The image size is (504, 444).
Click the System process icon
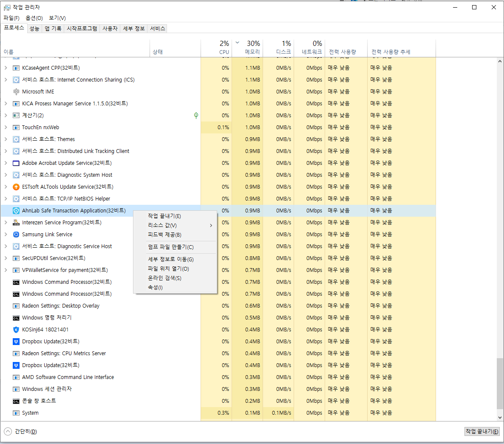(x=16, y=413)
